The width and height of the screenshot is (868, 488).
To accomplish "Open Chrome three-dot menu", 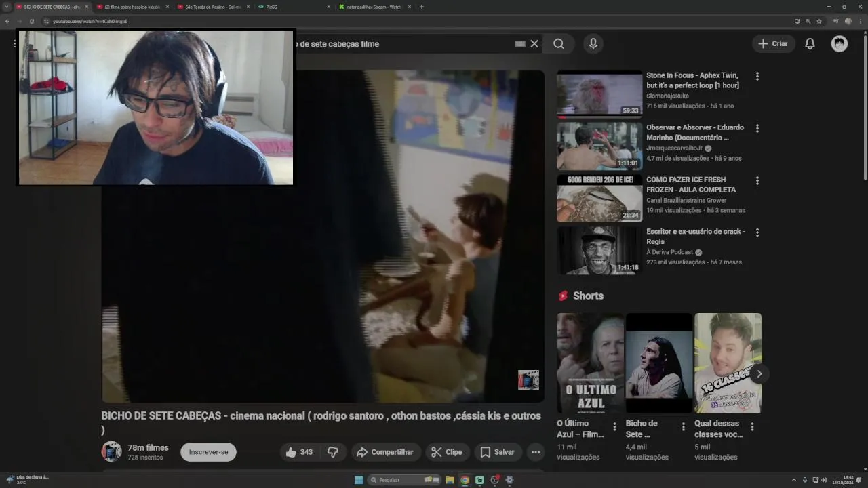I will 861,21.
